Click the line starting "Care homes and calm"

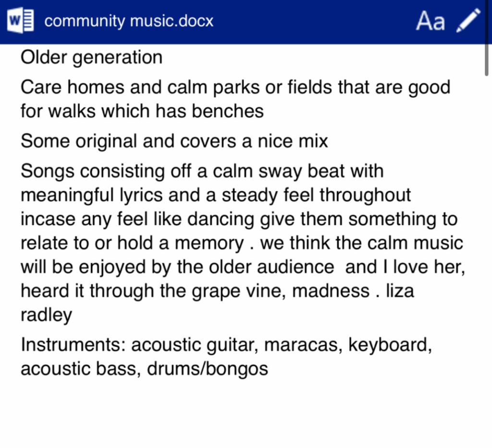coord(235,87)
